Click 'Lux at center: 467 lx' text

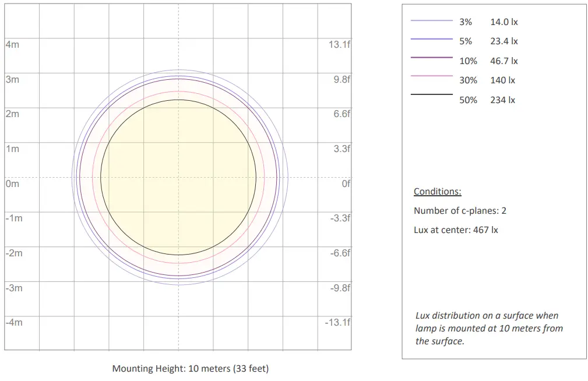(x=456, y=230)
